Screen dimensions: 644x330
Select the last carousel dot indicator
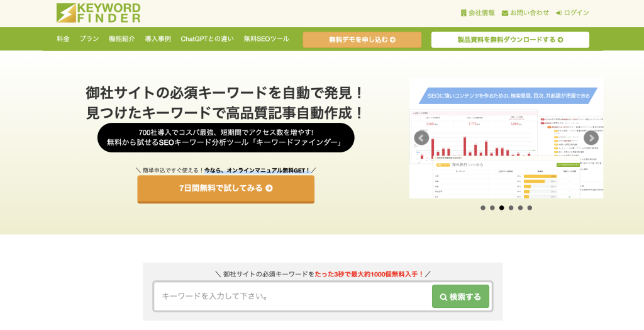(x=530, y=208)
